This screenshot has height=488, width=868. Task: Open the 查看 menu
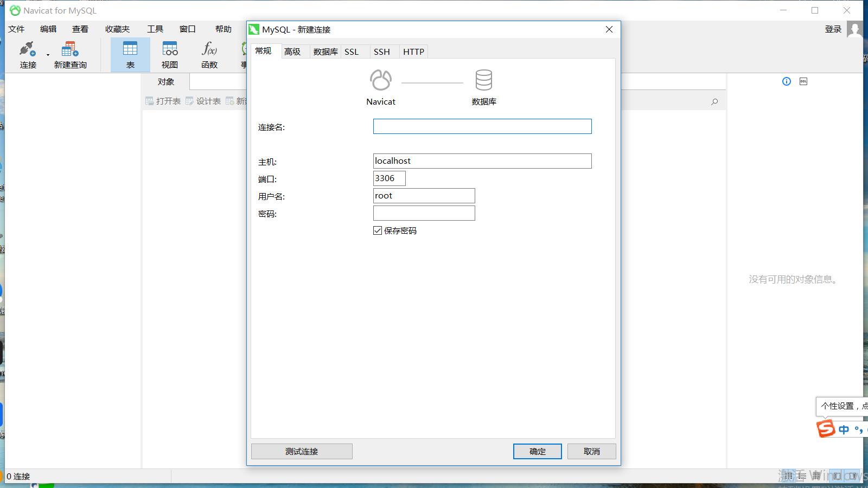pos(80,29)
